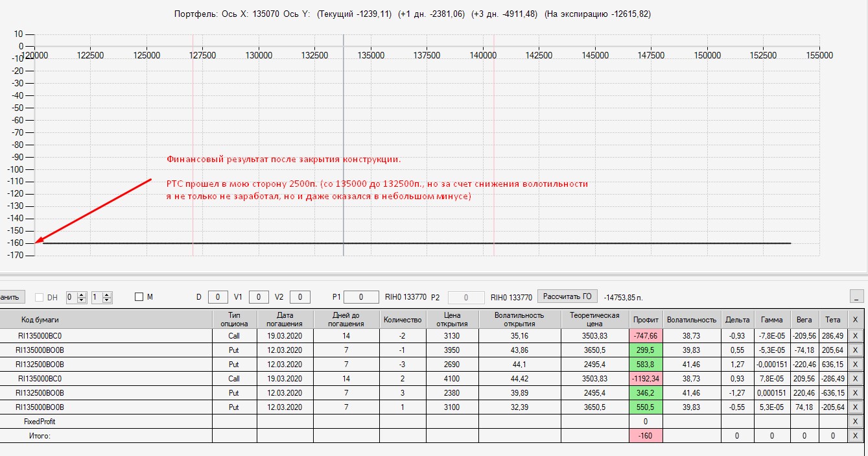The width and height of the screenshot is (868, 456).
Task: Click the Дельта column header
Action: tap(738, 319)
